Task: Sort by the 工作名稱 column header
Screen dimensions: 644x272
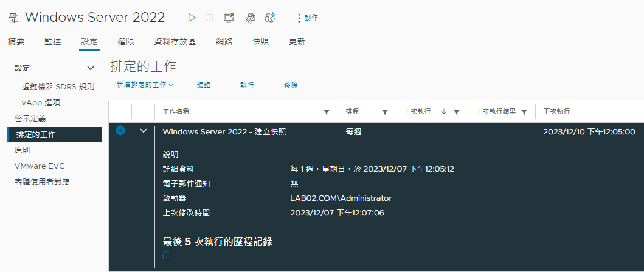Action: point(176,111)
